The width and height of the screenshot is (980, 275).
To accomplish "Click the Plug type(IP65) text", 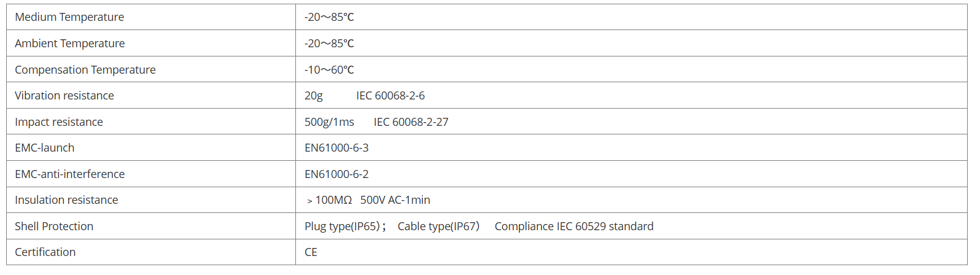I will coord(342,227).
